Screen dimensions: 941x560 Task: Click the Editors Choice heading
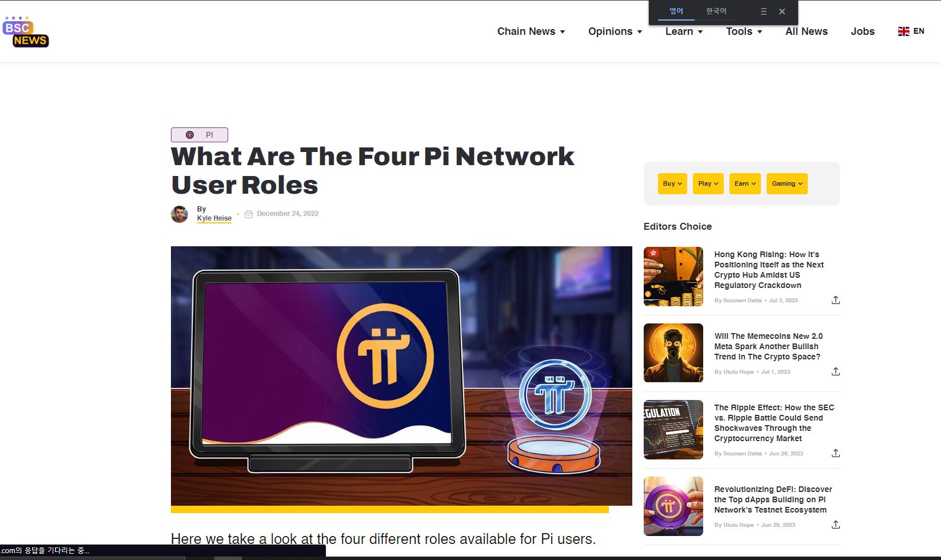(x=677, y=226)
